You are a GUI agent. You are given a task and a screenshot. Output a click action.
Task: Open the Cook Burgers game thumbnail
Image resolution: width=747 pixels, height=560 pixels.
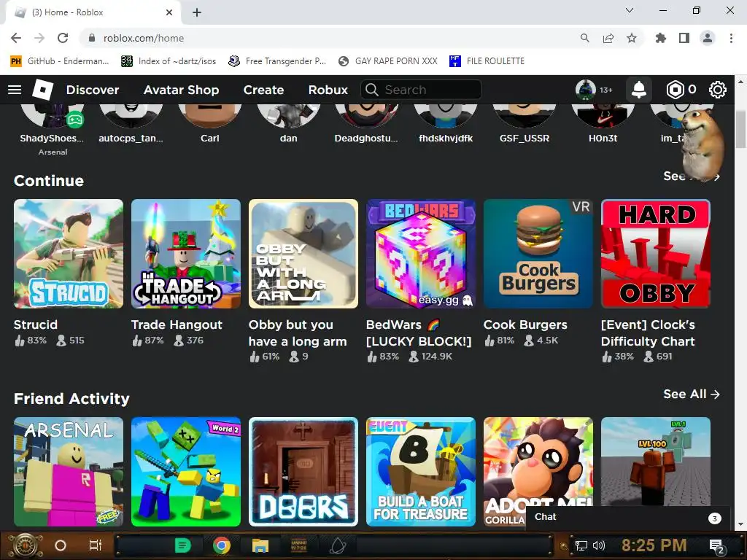click(538, 254)
